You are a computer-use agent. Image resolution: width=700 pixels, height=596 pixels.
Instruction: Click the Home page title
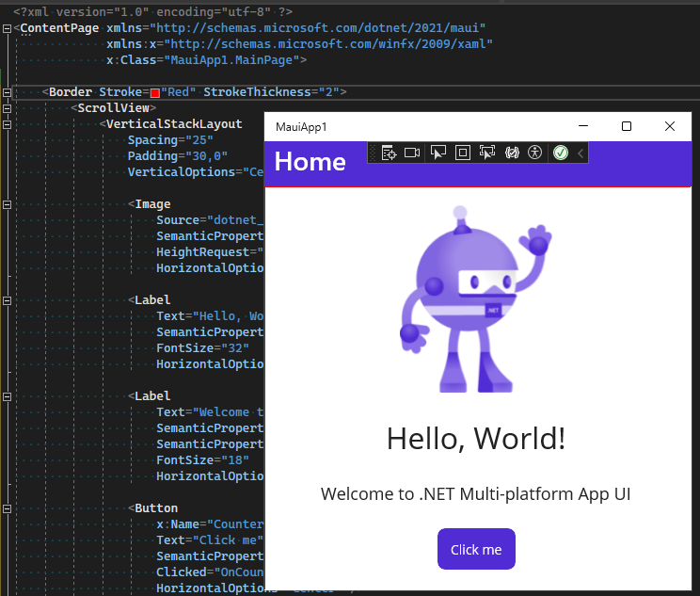tap(310, 161)
